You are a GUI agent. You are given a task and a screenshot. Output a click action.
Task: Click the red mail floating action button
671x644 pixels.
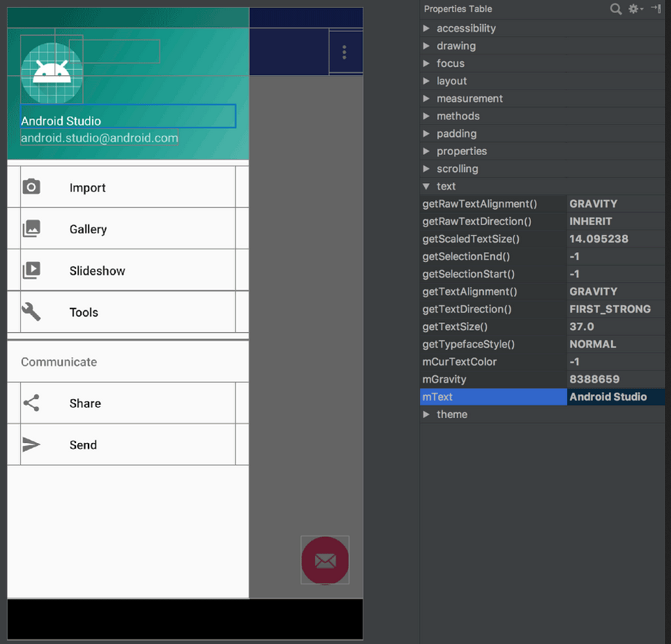click(x=325, y=560)
